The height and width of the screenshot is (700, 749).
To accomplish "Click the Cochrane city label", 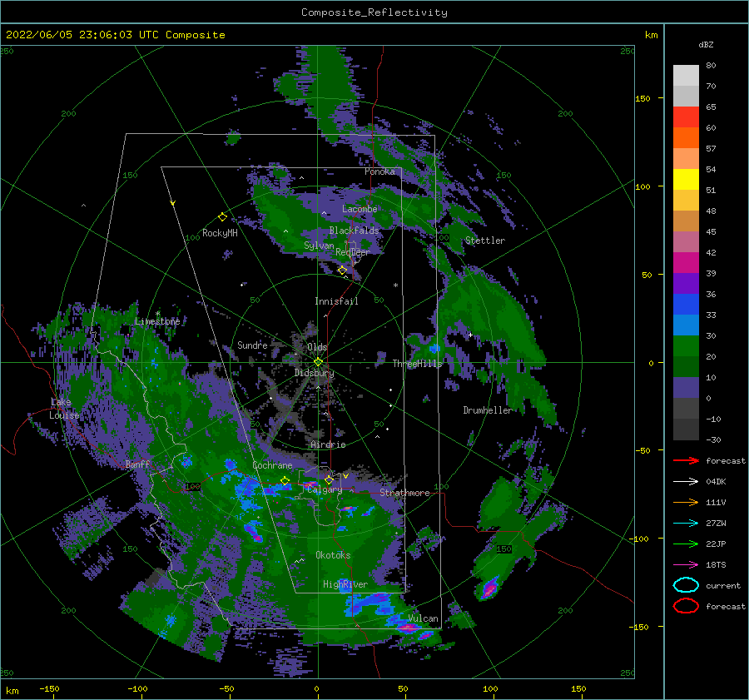I will coord(272,465).
